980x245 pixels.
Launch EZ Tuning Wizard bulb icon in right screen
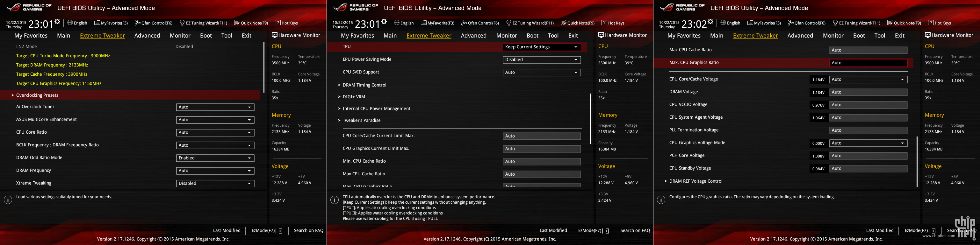click(x=835, y=23)
